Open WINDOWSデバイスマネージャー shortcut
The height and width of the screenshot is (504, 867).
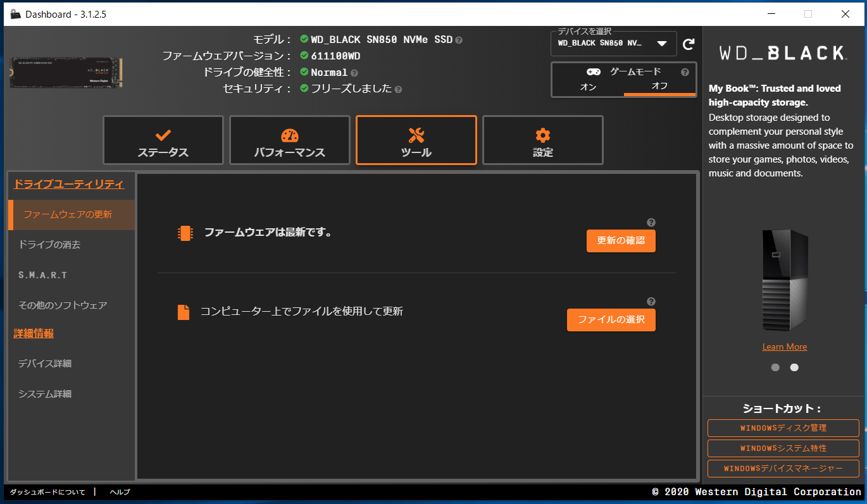(x=783, y=469)
